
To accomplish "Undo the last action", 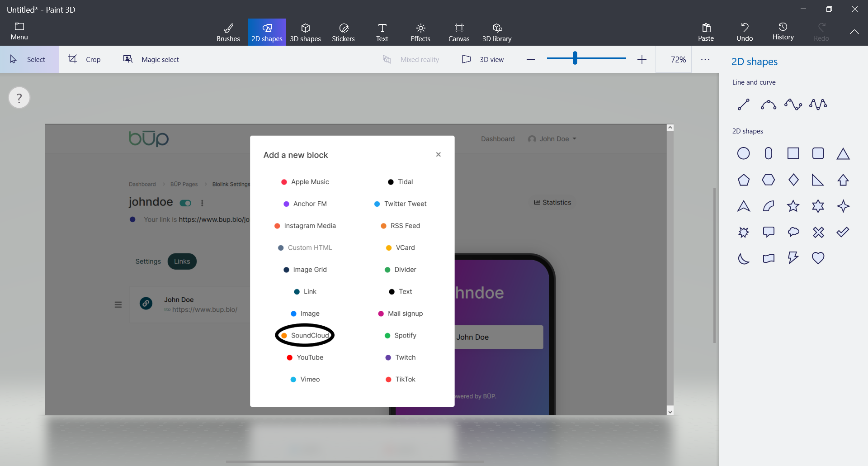I will 745,33.
